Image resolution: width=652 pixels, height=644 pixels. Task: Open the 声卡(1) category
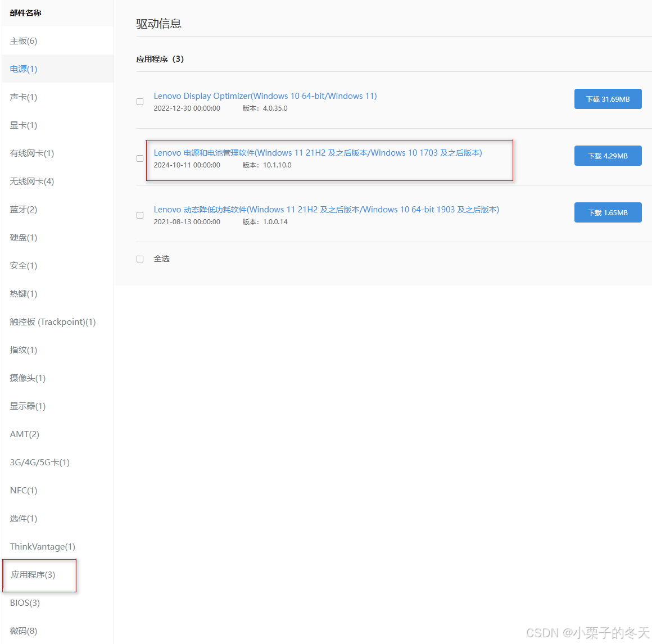[23, 97]
